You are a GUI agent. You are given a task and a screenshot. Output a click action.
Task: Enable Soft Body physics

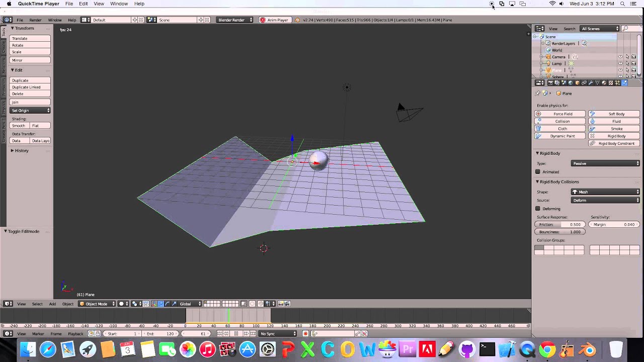(x=614, y=114)
